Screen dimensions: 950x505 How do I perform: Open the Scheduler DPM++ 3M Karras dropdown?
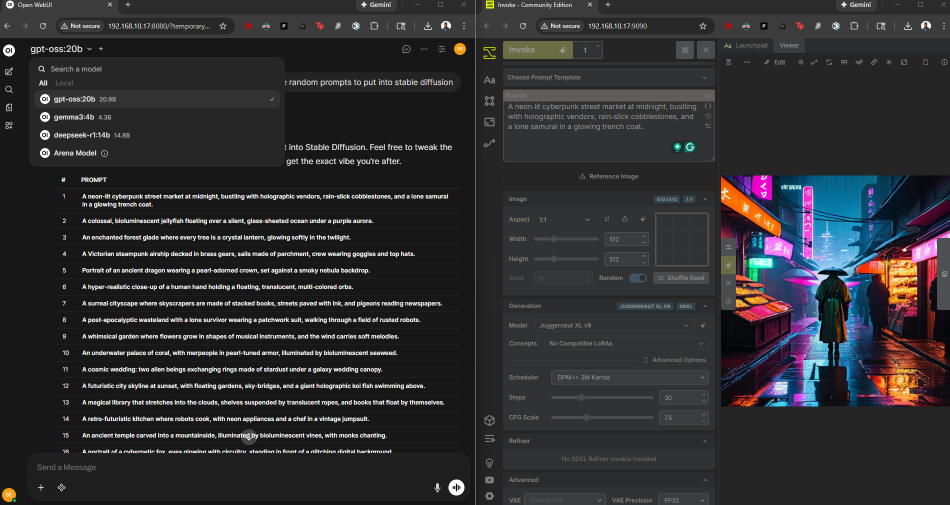tap(629, 378)
